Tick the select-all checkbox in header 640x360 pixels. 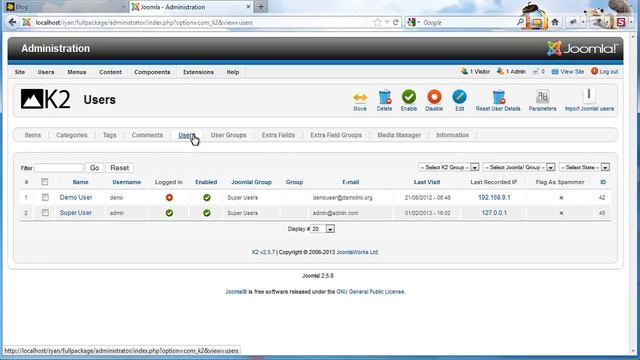click(x=45, y=182)
